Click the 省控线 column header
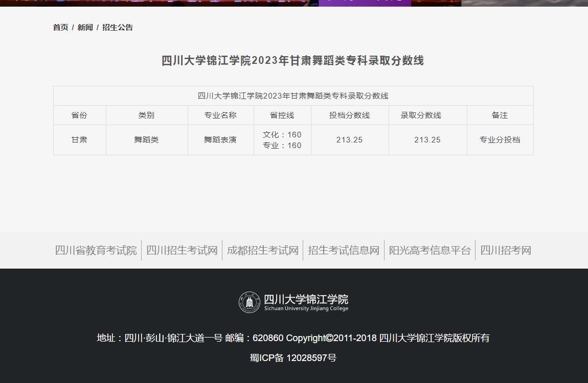The height and width of the screenshot is (383, 588). [x=282, y=115]
